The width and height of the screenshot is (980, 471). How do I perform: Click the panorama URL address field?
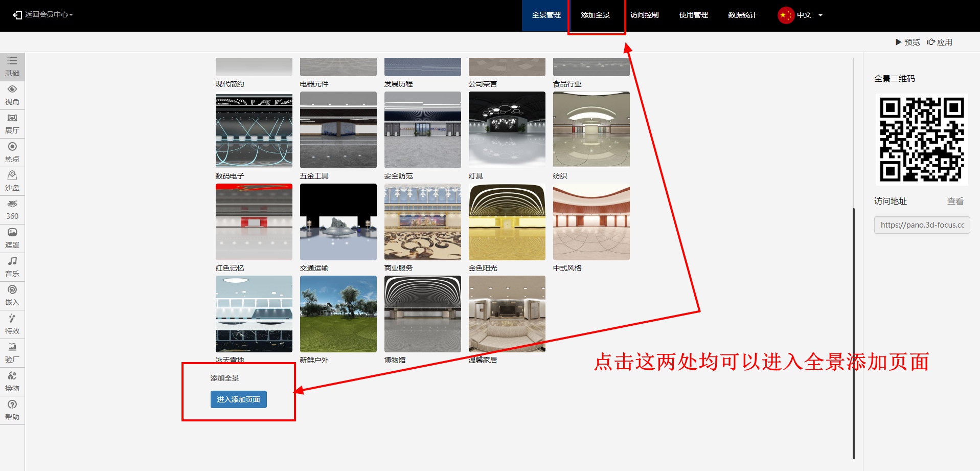tap(922, 225)
